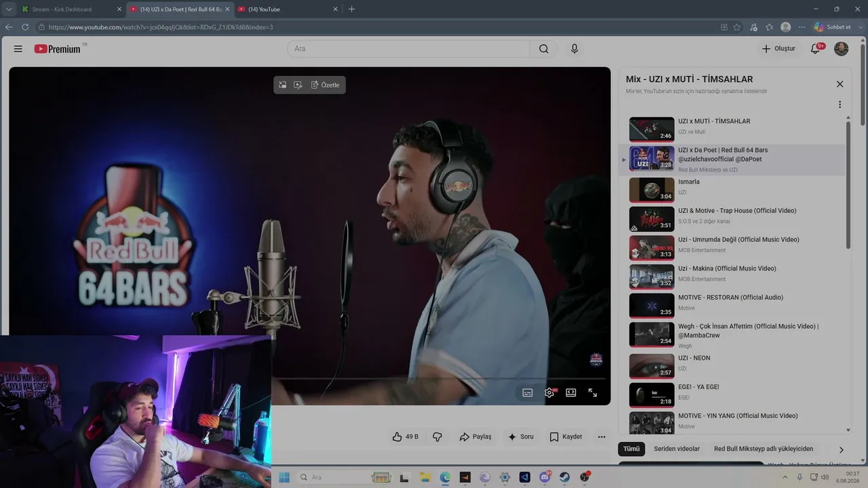
Task: Click the search magnifier button on YouTube
Action: 544,49
